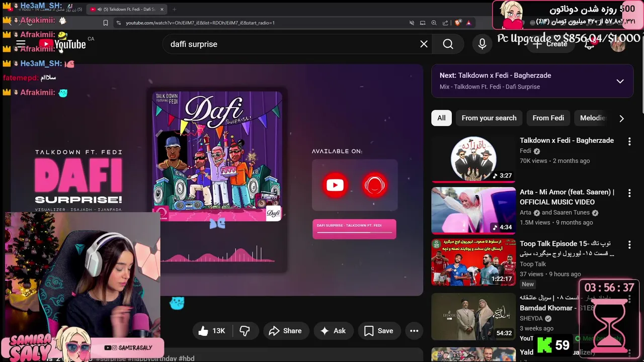This screenshot has height=362, width=644.
Task: Open more actions three-dot menu
Action: coord(414,331)
